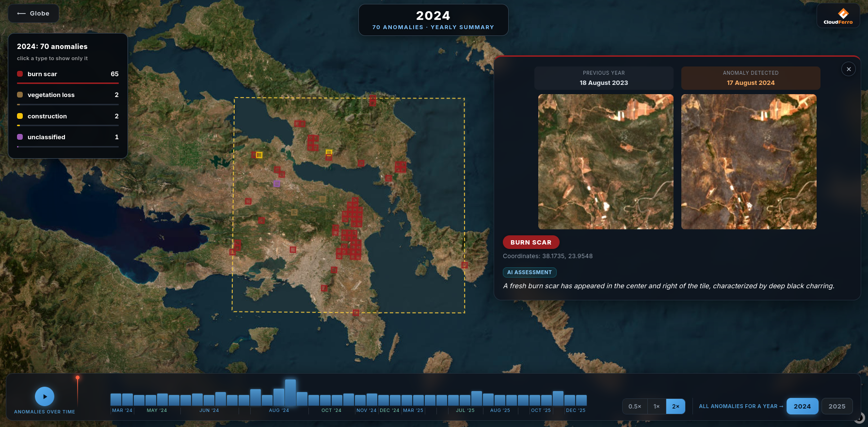Click the 'PREVIOUS YEAR' header label

point(604,73)
